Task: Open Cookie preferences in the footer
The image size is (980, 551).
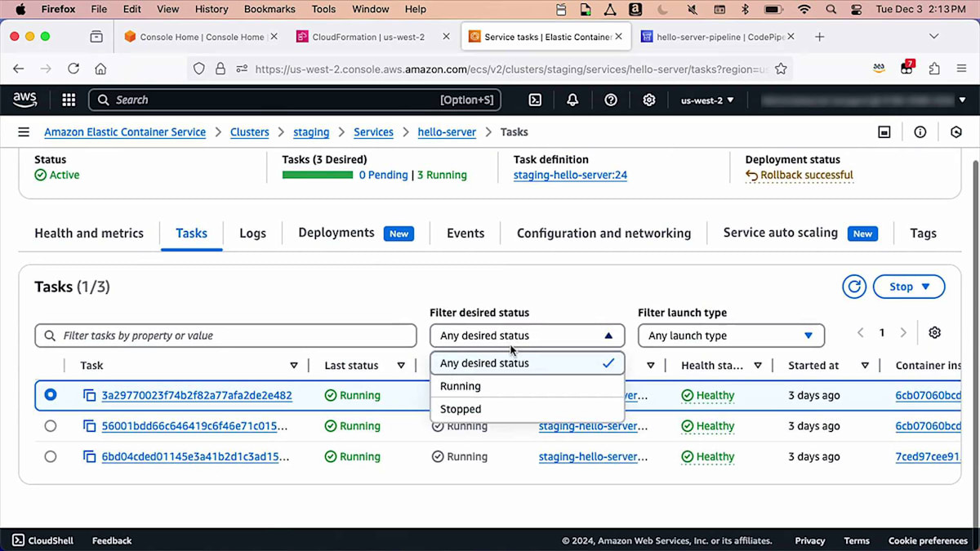Action: click(x=927, y=540)
